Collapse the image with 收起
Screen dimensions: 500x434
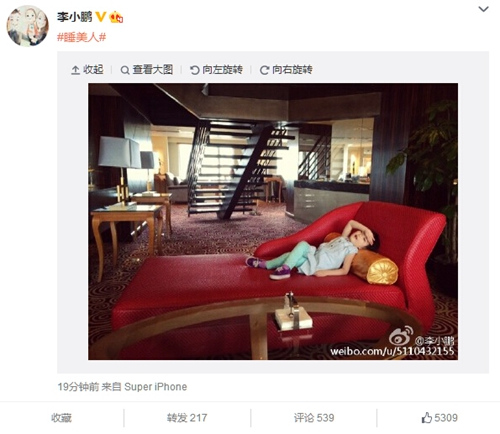[87, 70]
